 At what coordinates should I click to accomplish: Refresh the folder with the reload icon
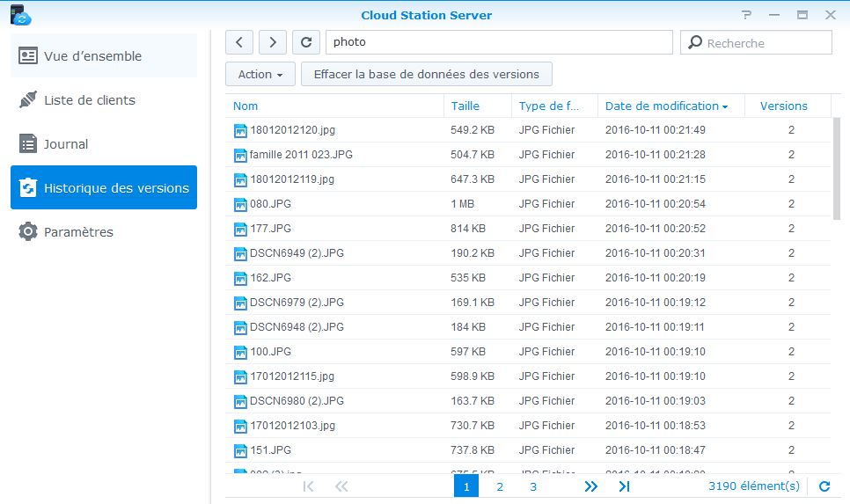click(305, 42)
